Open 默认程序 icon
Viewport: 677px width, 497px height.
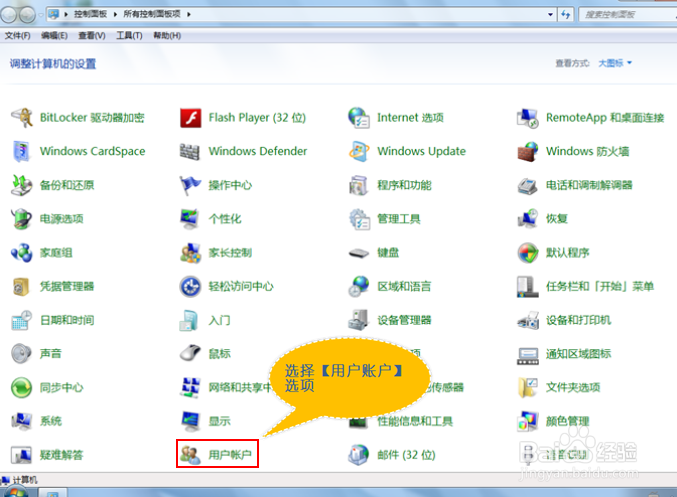pyautogui.click(x=528, y=253)
